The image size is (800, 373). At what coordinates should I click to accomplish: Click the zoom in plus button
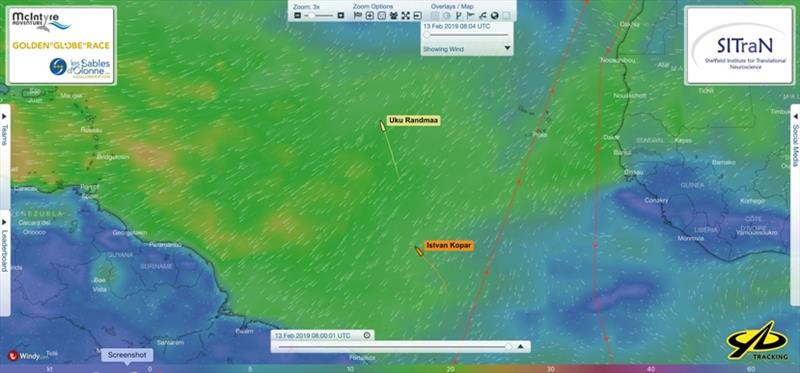[341, 15]
